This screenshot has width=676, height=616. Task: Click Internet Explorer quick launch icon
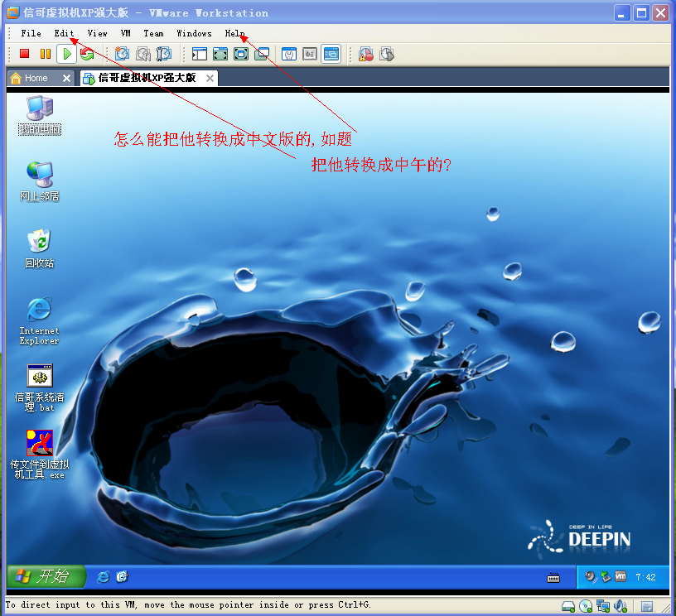coord(103,577)
